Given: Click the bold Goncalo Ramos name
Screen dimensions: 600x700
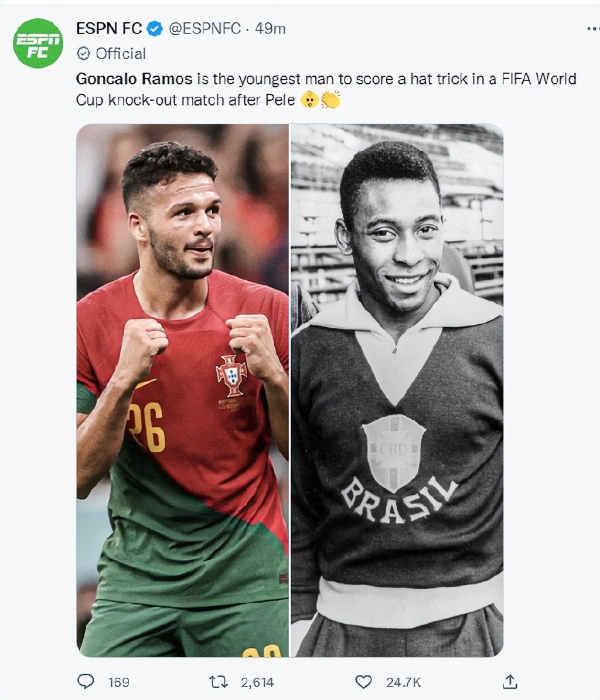Looking at the screenshot, I should click(134, 79).
